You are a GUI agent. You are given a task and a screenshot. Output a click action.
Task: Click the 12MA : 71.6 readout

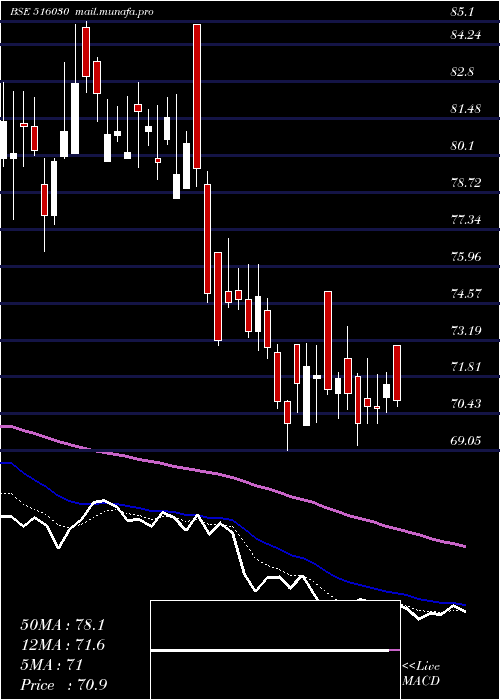[62, 645]
